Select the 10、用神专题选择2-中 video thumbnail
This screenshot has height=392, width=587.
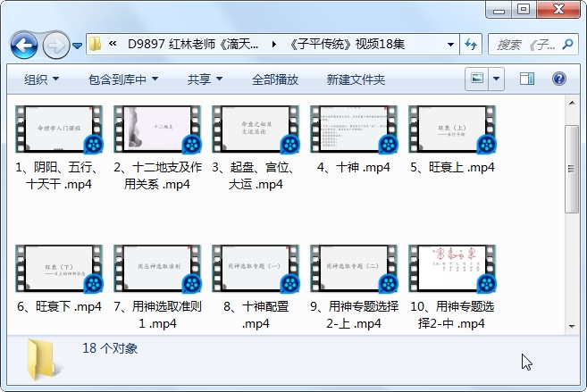click(452, 269)
